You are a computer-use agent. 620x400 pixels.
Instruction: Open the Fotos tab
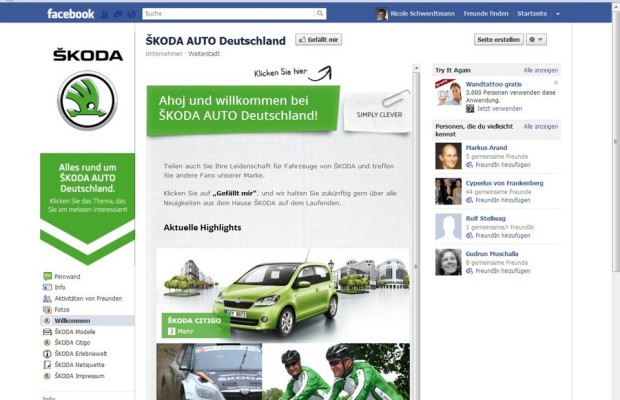tap(62, 309)
